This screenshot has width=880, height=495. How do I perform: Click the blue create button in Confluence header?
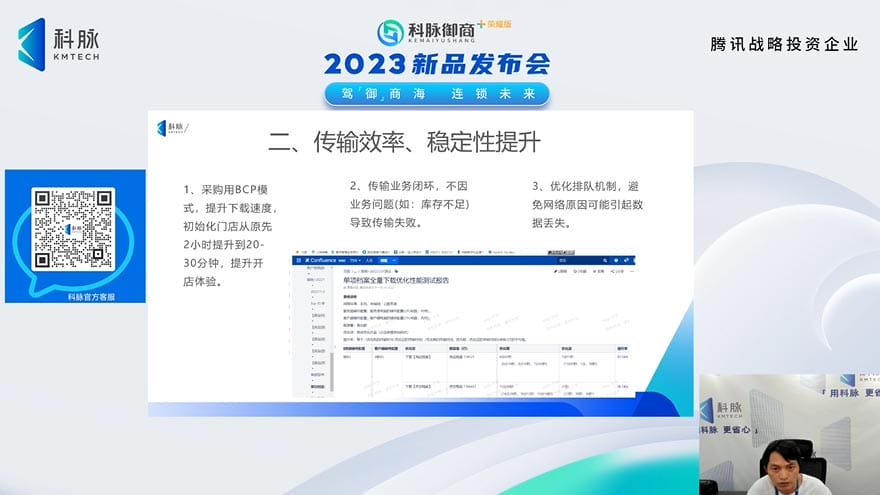(x=384, y=260)
